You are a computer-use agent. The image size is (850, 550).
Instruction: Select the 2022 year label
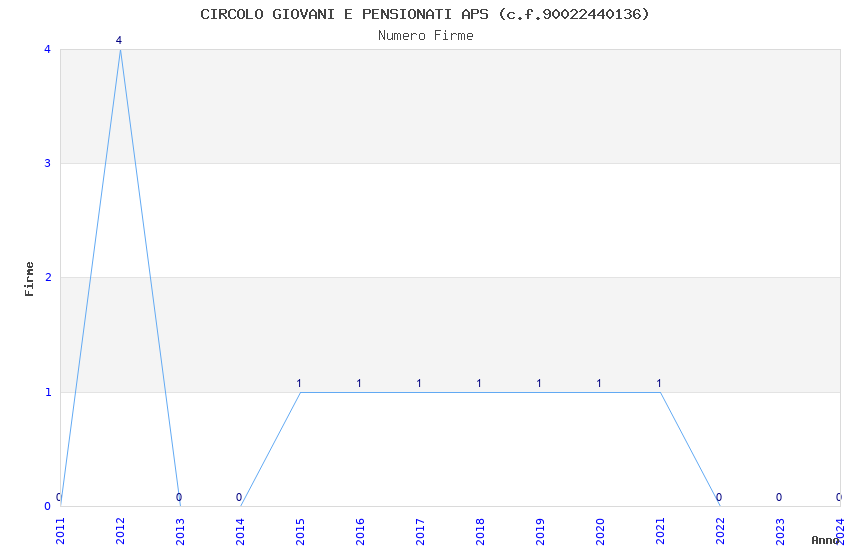click(720, 531)
